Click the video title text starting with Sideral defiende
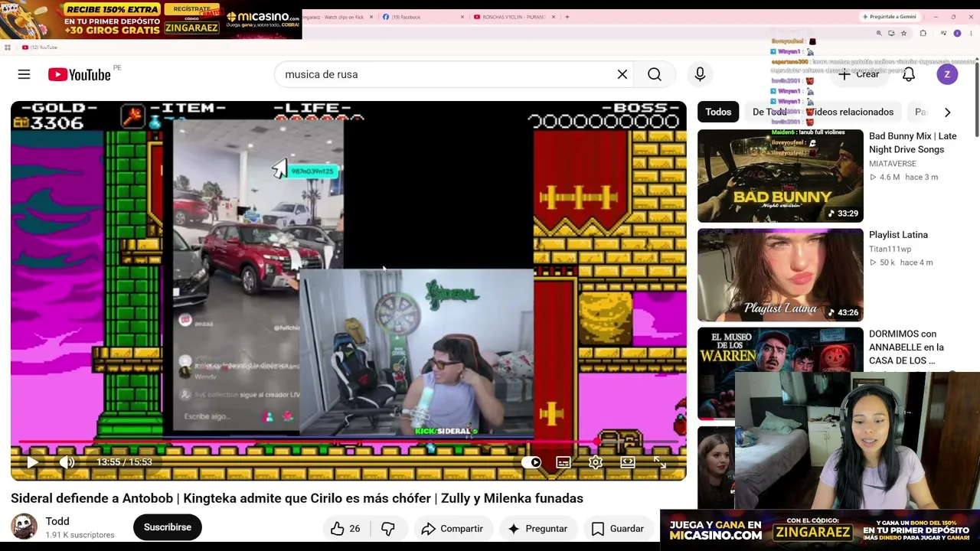Image resolution: width=980 pixels, height=551 pixels. (x=297, y=498)
